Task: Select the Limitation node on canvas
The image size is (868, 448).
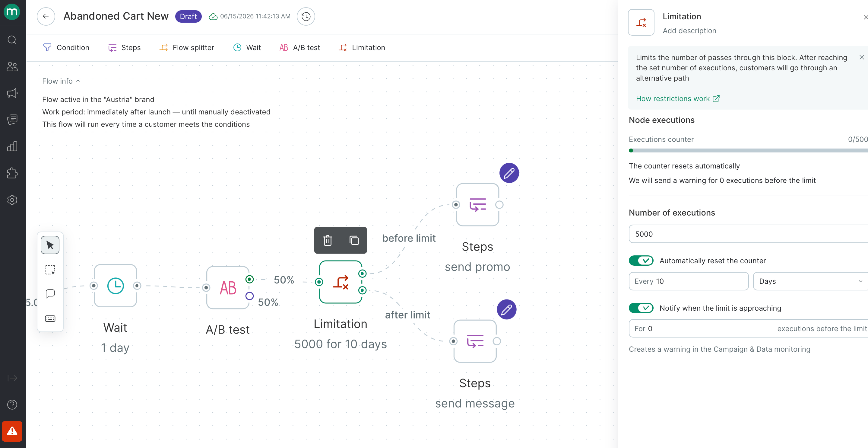Action: (x=341, y=282)
